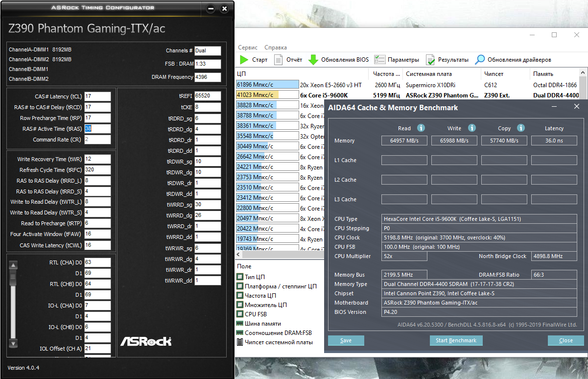Screen dimensions: 588x379
Task: Click the FSB : DRAM ratio field
Action: tap(208, 64)
